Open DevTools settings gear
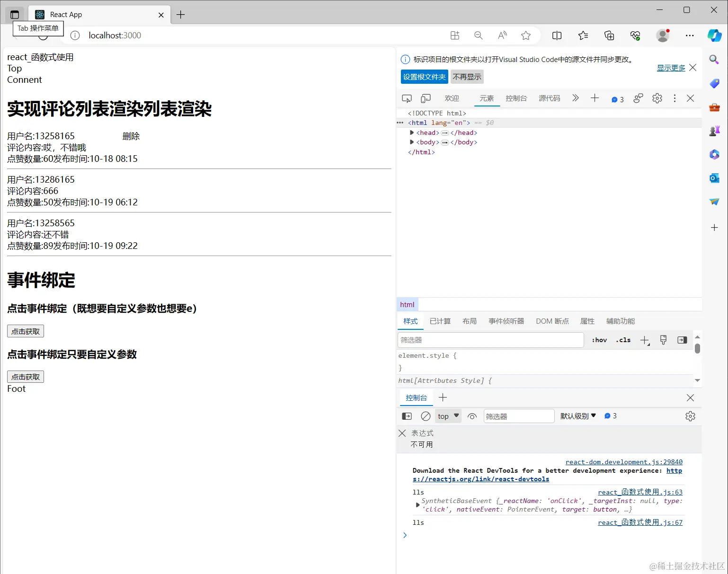Image resolution: width=728 pixels, height=574 pixels. [x=657, y=98]
